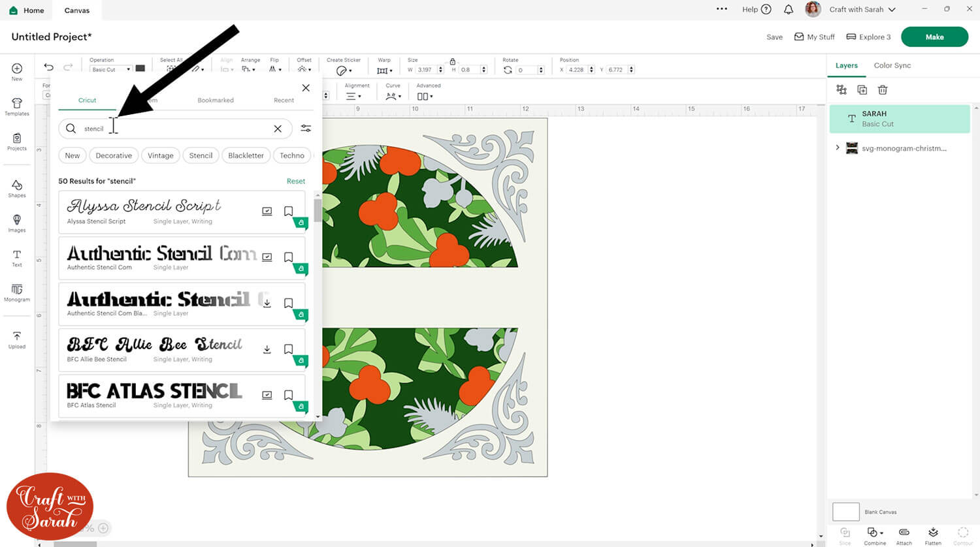Open the font search filter settings icon
Screen dimensions: 980x547
306,129
